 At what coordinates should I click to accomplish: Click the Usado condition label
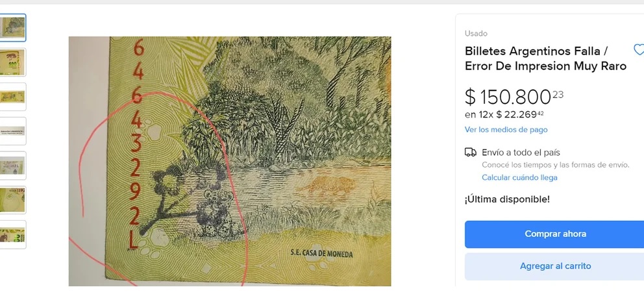tap(476, 34)
